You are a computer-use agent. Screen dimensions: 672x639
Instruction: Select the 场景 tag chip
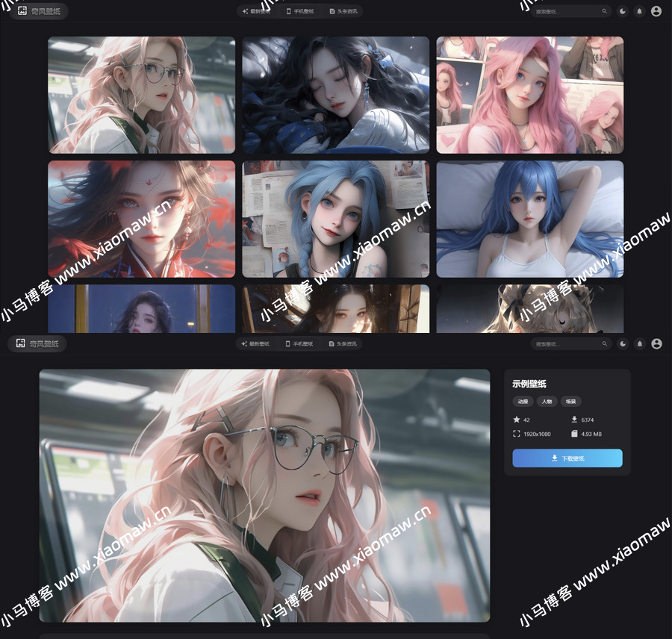click(570, 402)
